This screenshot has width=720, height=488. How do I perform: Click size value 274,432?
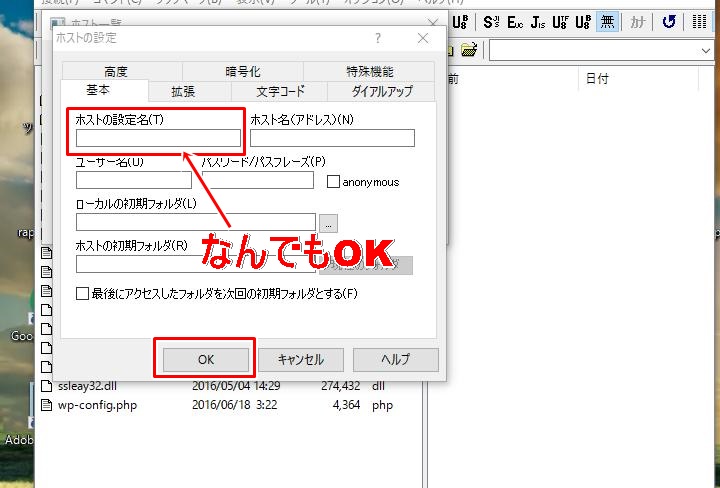340,386
